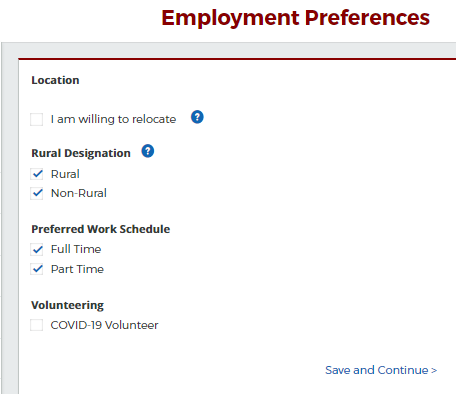Click the Employment Preferences page heading
The width and height of the screenshot is (456, 394).
(x=296, y=18)
